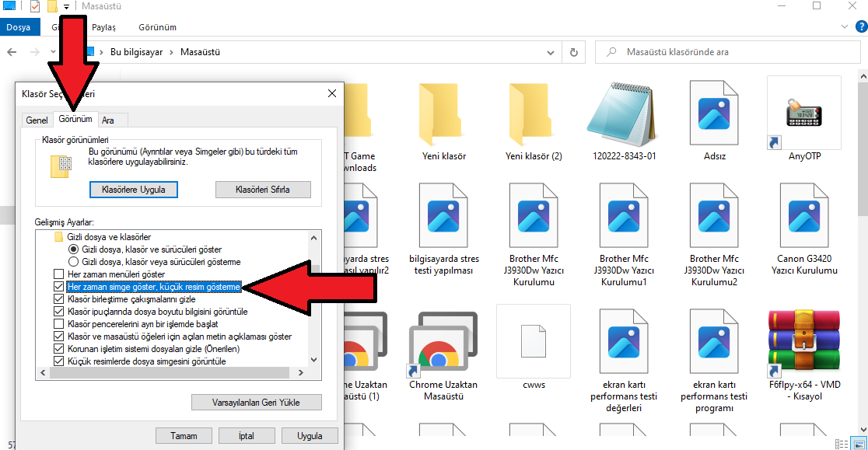This screenshot has width=868, height=450.
Task: Select the Yeni klasör (2) folder
Action: click(534, 113)
